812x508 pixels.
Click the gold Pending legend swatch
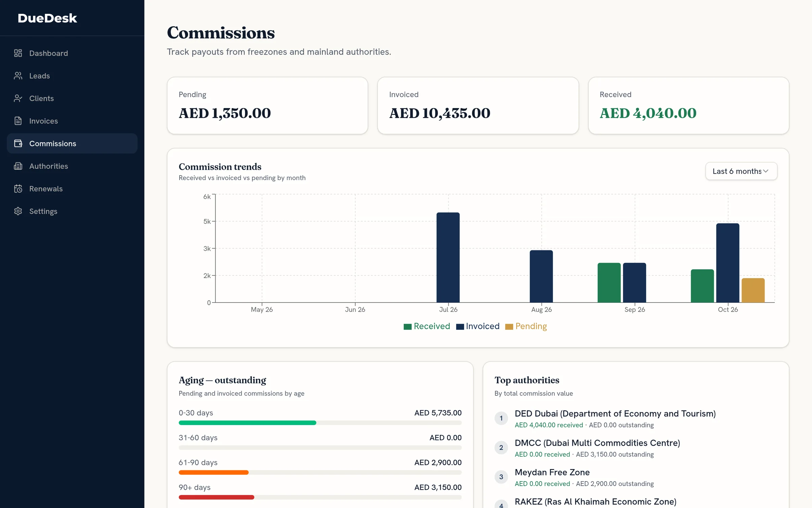(x=509, y=327)
